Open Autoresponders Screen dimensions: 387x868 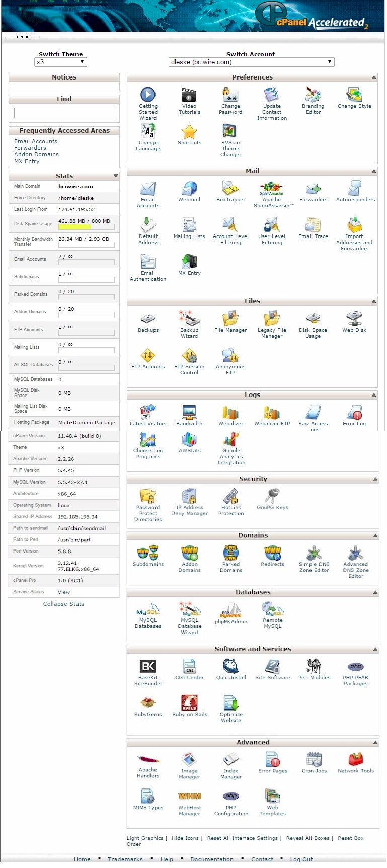pos(355,188)
